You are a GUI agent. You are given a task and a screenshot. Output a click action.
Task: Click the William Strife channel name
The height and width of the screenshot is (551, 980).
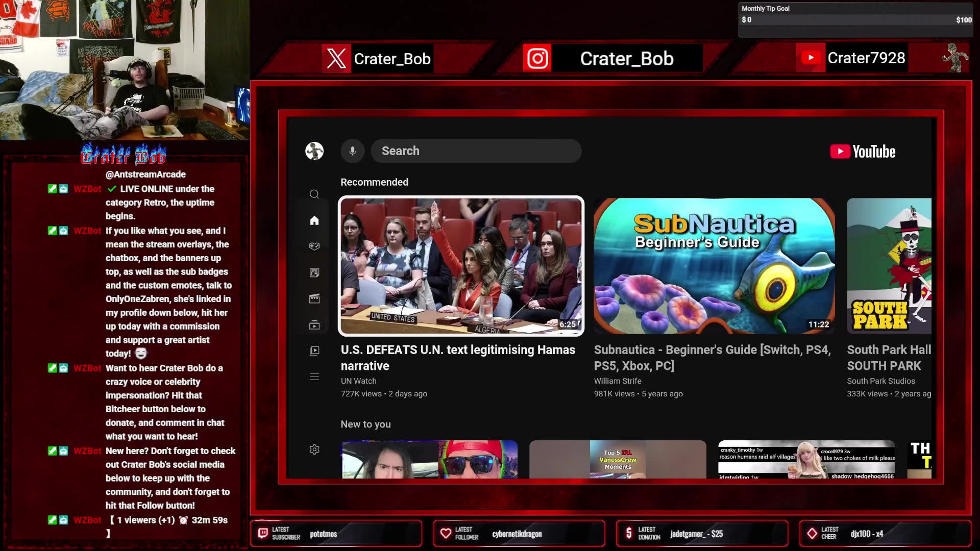617,381
